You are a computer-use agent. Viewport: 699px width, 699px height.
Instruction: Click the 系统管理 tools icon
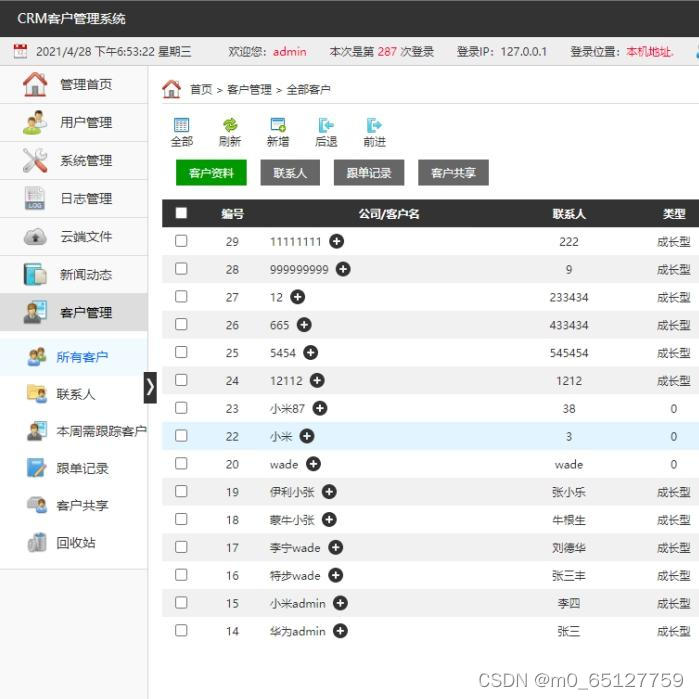[35, 160]
